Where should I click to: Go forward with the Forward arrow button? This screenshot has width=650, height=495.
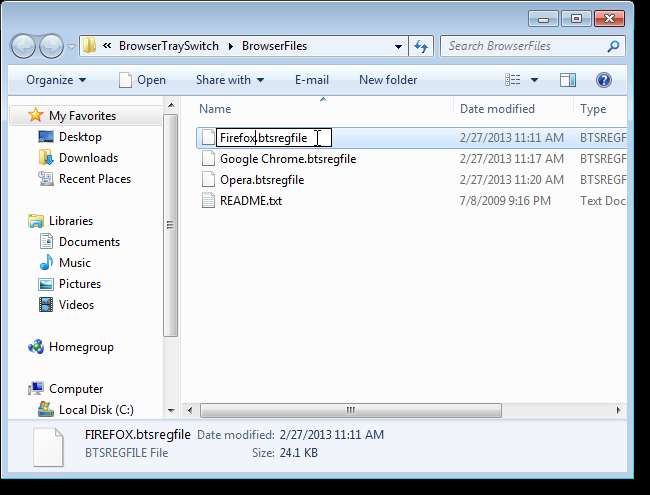click(51, 46)
